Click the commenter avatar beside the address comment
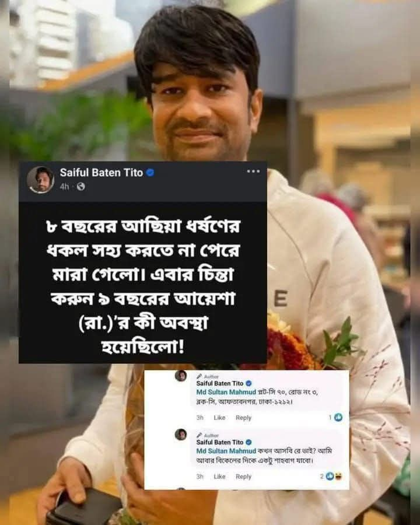This screenshot has height=525, width=420. (181, 376)
